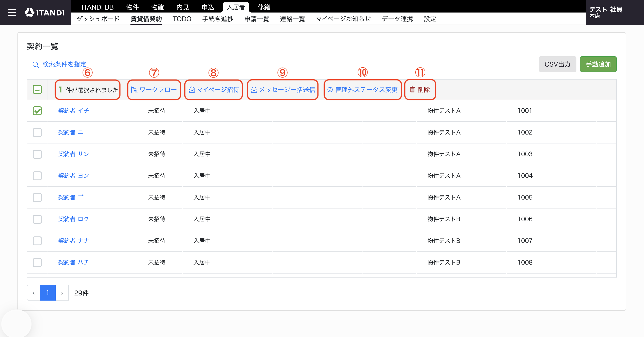
Task: Click the search magnifier icon
Action: pos(36,65)
